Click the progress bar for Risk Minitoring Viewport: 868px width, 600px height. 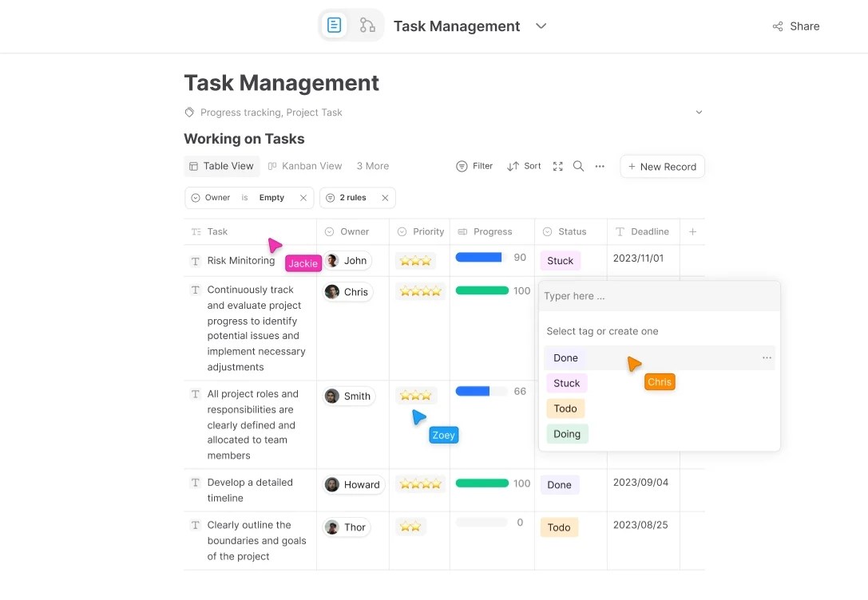[478, 257]
